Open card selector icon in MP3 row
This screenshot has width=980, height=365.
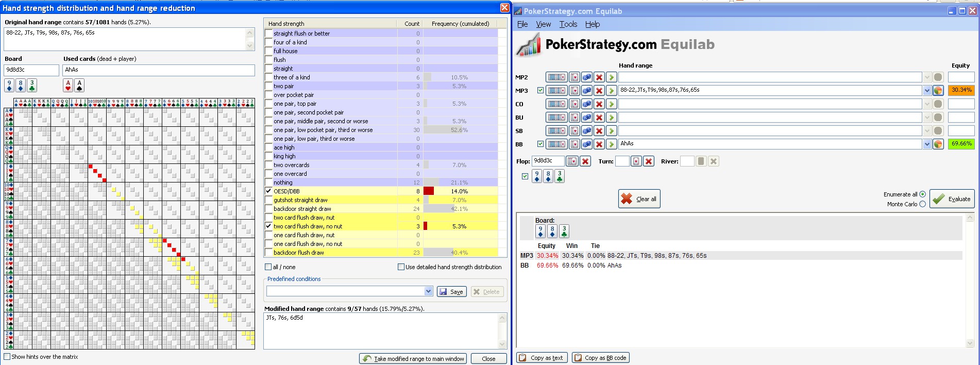pyautogui.click(x=575, y=91)
